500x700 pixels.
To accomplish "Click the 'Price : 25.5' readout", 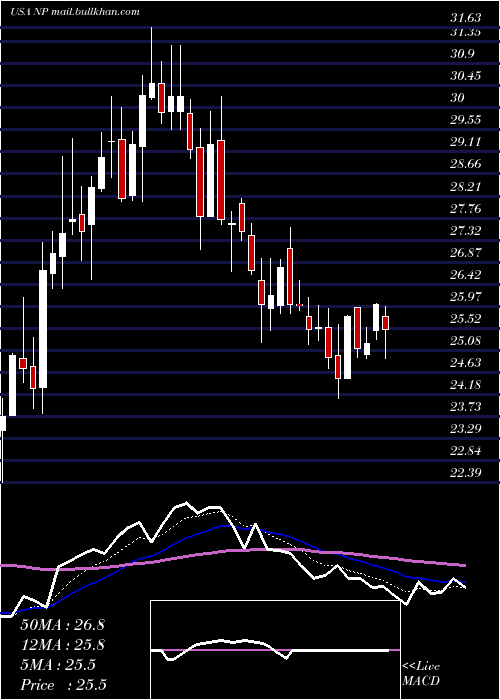I will 63,685.
